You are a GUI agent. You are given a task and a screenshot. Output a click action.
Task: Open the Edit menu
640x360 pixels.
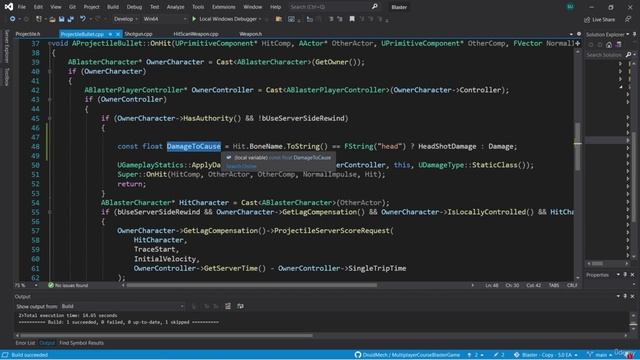[x=38, y=7]
